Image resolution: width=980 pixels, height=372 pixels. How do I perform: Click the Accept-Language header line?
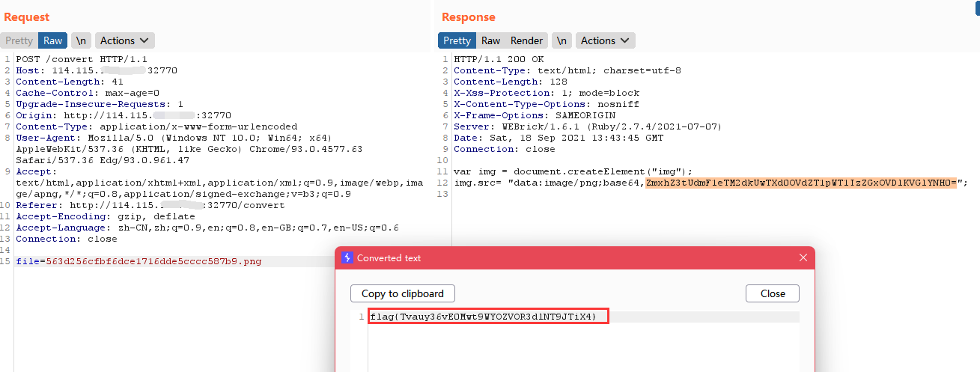(207, 228)
